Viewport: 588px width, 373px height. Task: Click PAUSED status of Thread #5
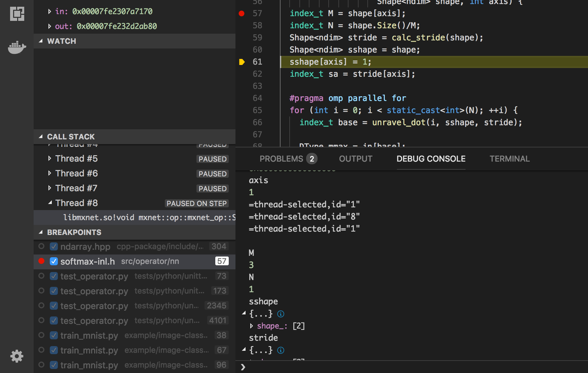[x=213, y=159]
